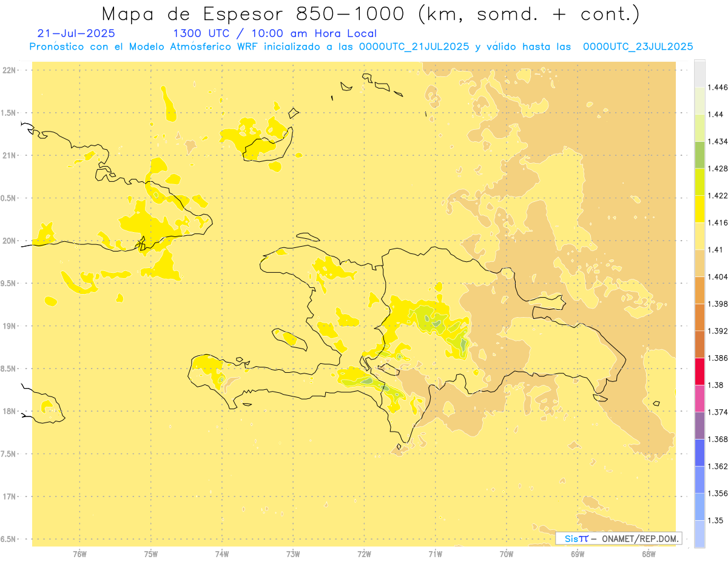Click the 71W longitude label
This screenshot has width=728, height=562.
pyautogui.click(x=435, y=554)
